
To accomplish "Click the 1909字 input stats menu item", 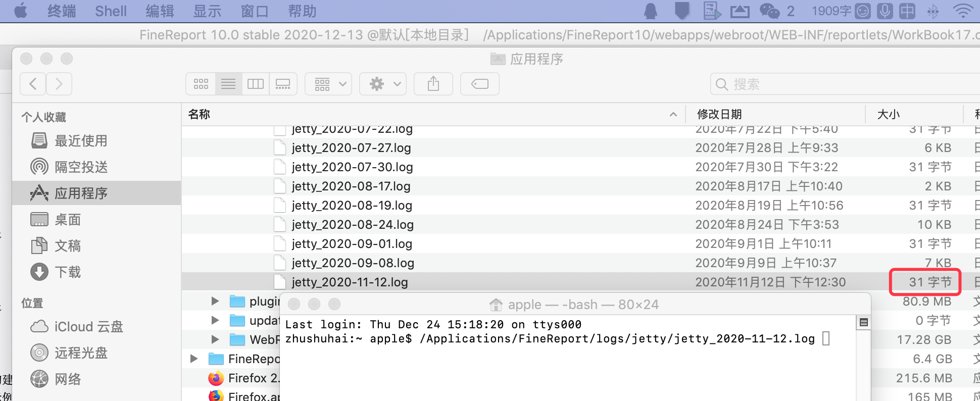I will 831,11.
